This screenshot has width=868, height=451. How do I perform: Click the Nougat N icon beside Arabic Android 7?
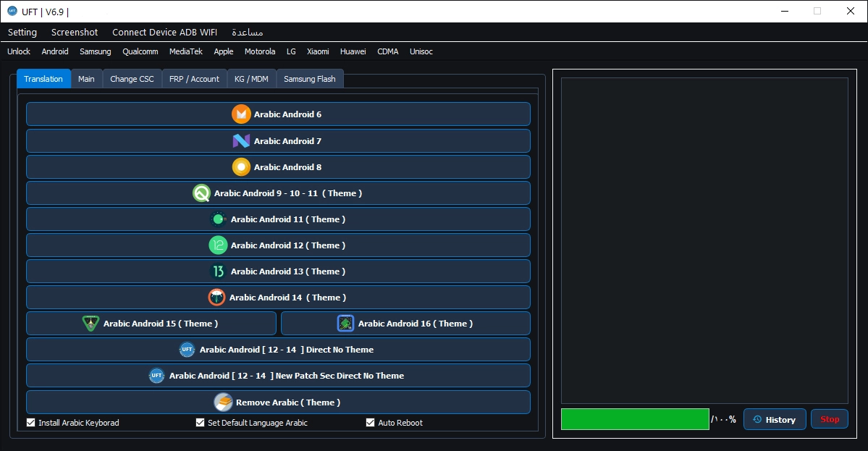point(241,141)
